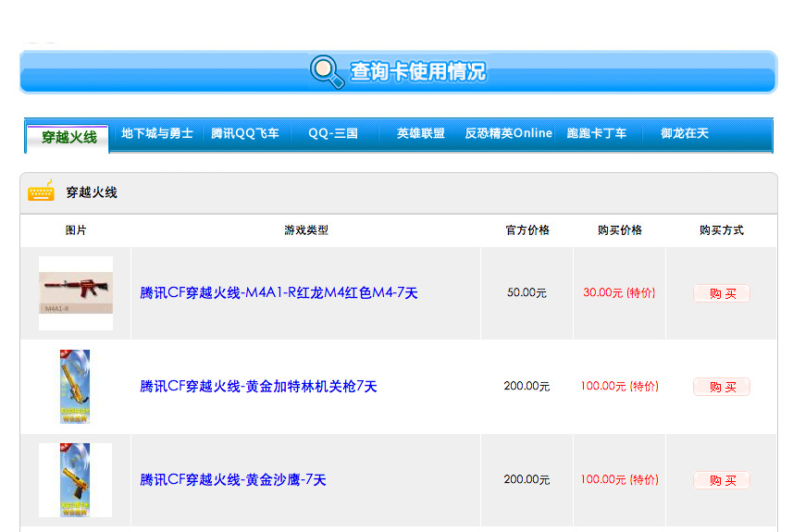This screenshot has width=793, height=532.
Task: Switch to the QQ-三国 tab
Action: (x=333, y=133)
